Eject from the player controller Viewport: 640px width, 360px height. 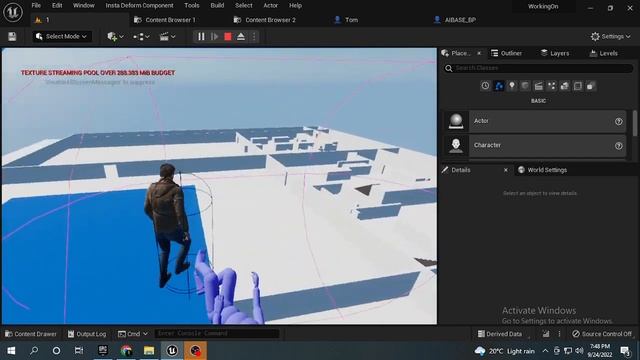tap(241, 37)
